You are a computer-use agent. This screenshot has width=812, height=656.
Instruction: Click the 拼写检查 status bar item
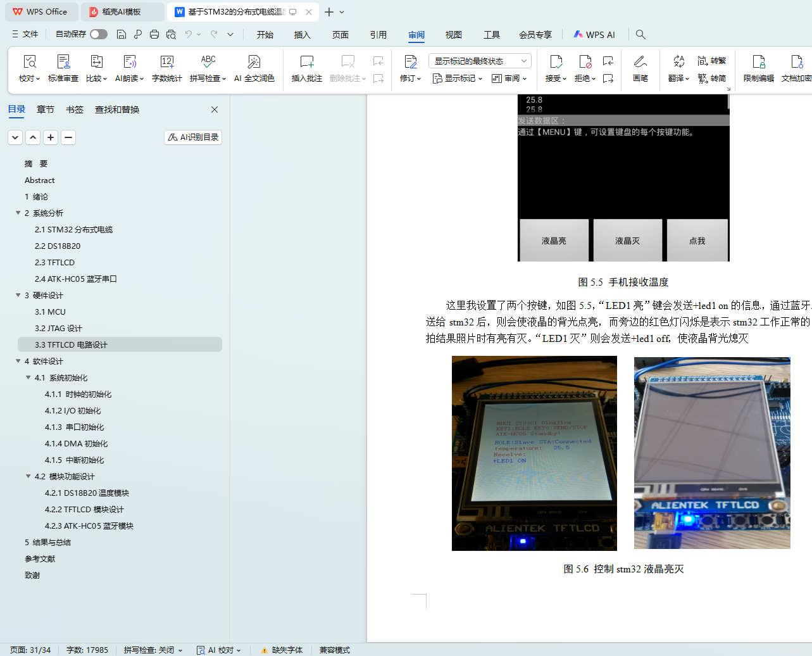point(153,650)
